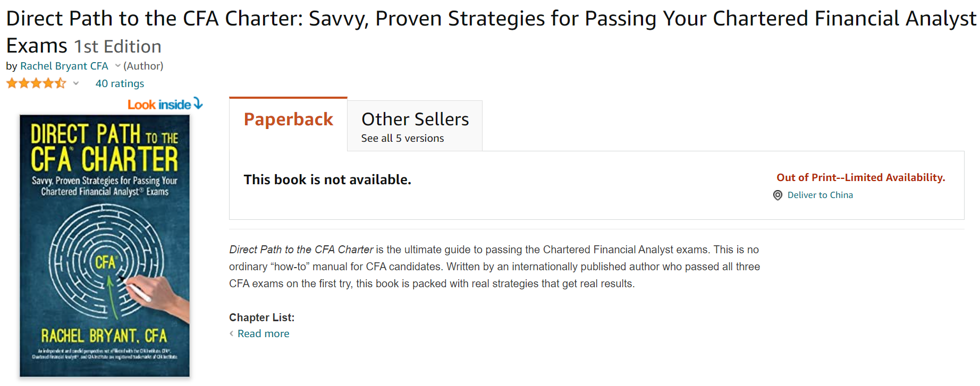Viewport: 980px width, 386px height.
Task: Open the book cover thumbnail
Action: coord(105,245)
